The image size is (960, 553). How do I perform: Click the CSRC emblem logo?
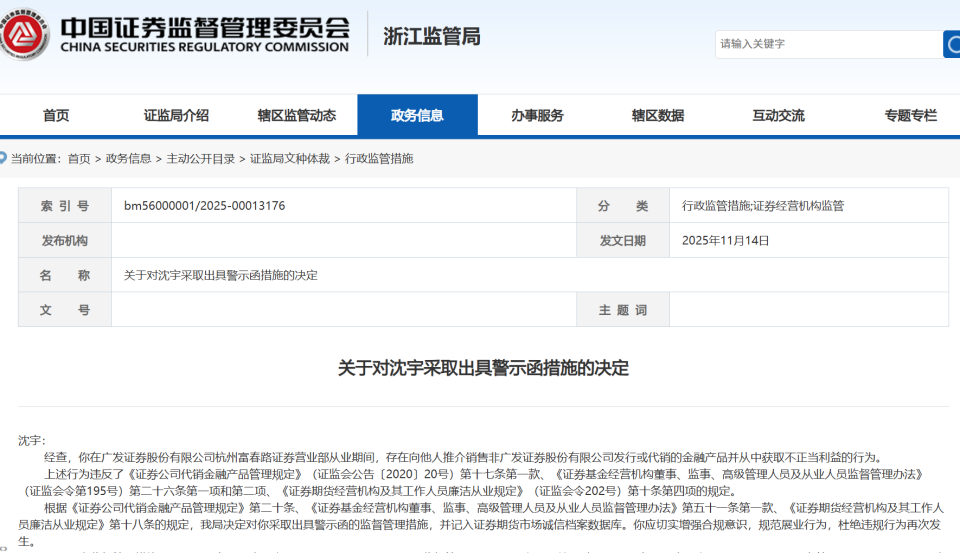click(x=23, y=34)
